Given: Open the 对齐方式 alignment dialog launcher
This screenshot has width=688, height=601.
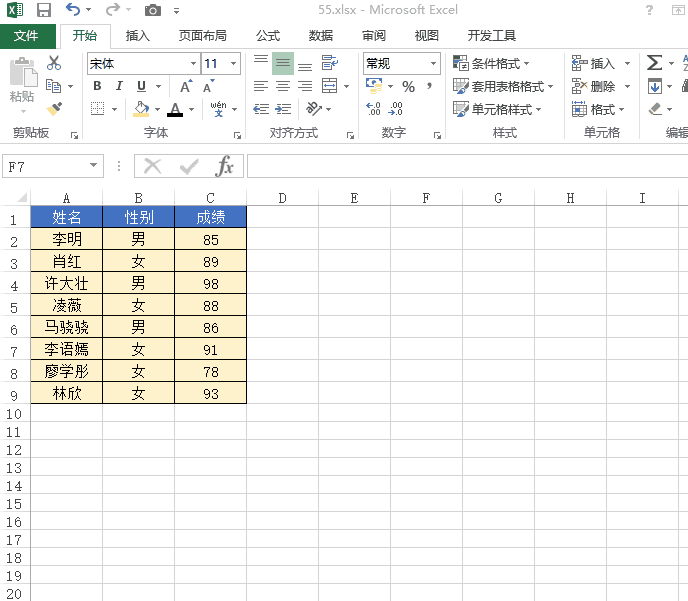Looking at the screenshot, I should click(x=350, y=136).
